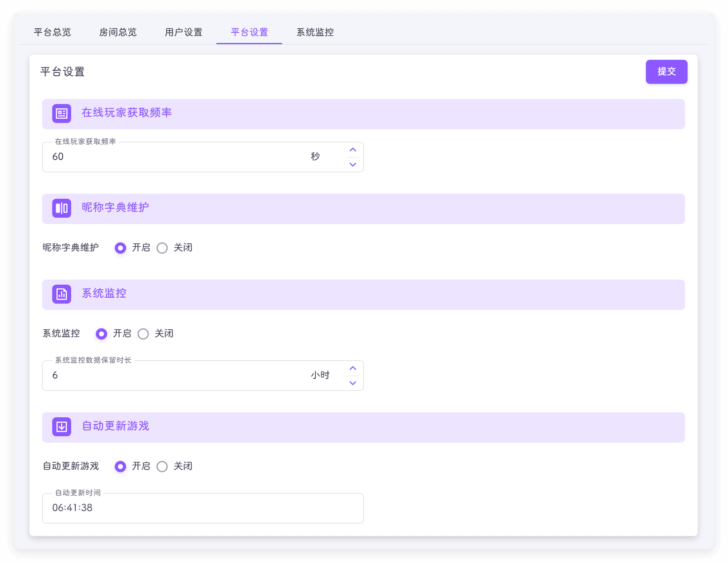Increase monitoring data retention hours
This screenshot has width=728, height=563.
coord(353,368)
